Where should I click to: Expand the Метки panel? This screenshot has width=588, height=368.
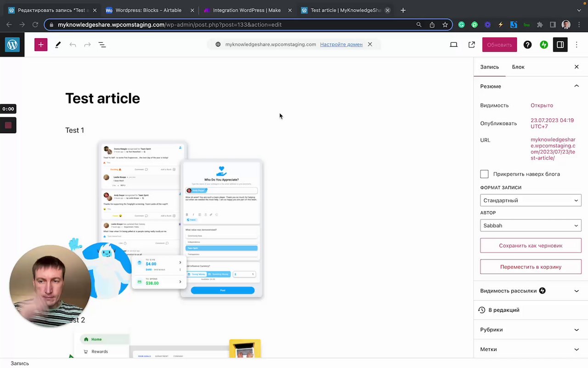coord(531,349)
